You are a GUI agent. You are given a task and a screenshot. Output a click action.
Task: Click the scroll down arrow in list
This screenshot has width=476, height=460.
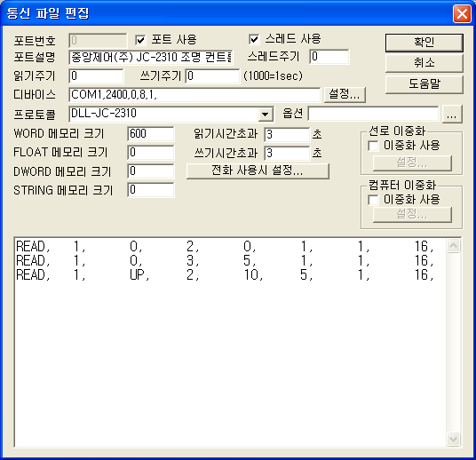(453, 439)
